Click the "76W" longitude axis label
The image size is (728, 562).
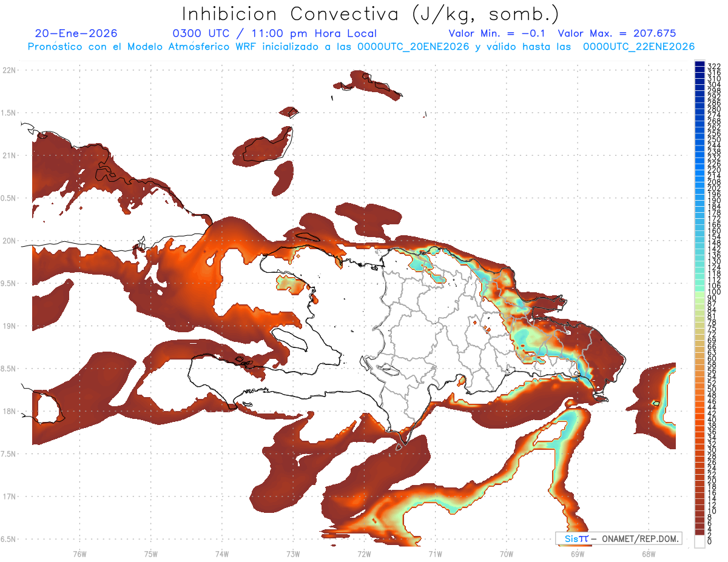point(79,554)
